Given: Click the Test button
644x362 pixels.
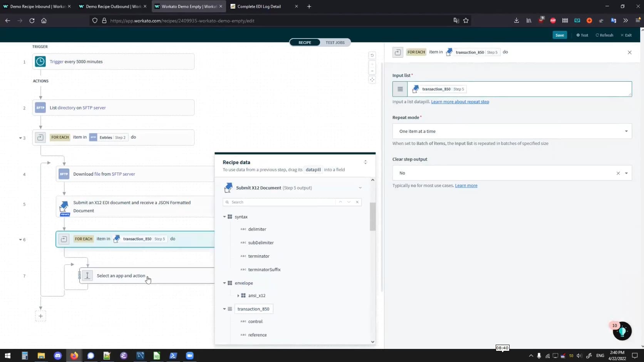Looking at the screenshot, I should [x=582, y=35].
